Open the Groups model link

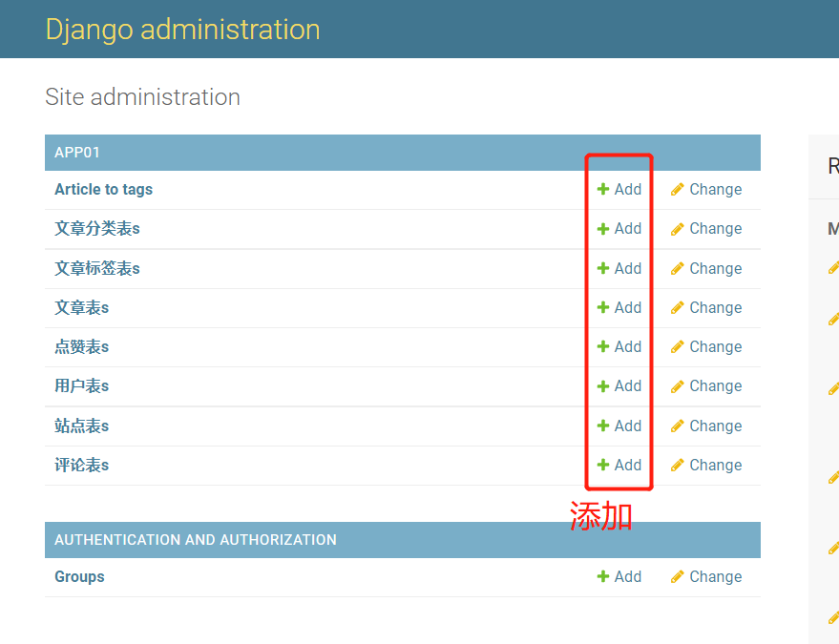pos(79,576)
